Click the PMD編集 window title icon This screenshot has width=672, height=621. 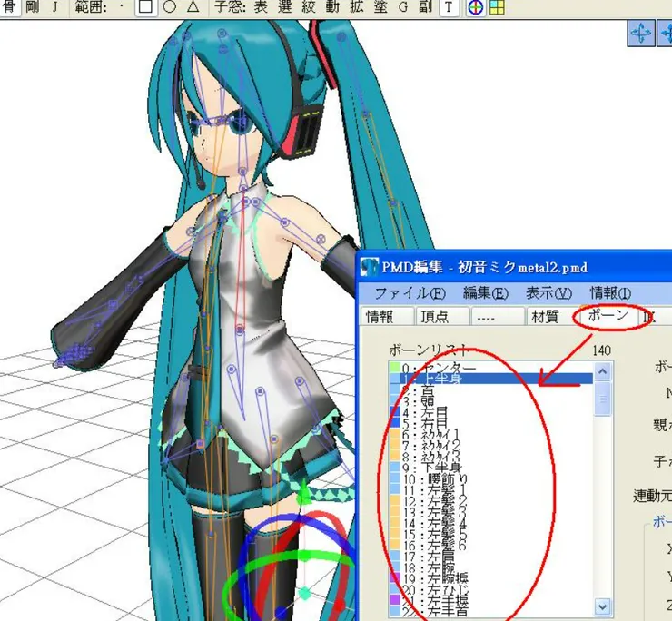click(x=369, y=268)
